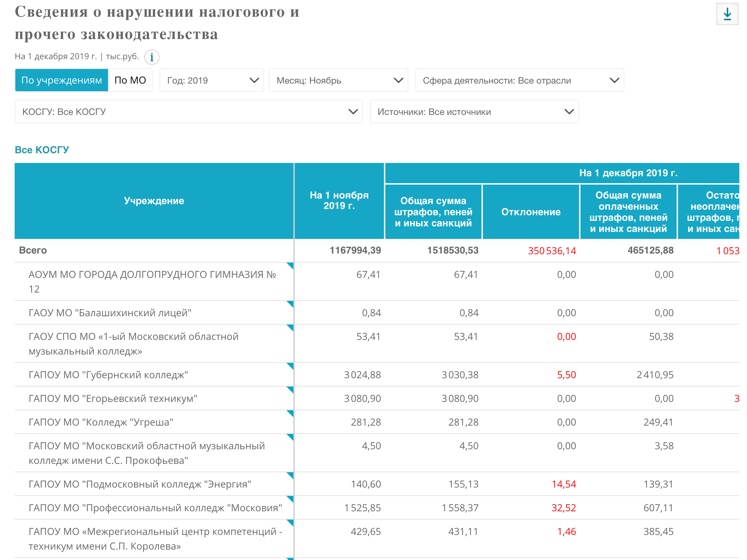This screenshot has width=747, height=560.
Task: Open the Месяц: Ноябрь dropdown
Action: [x=339, y=80]
